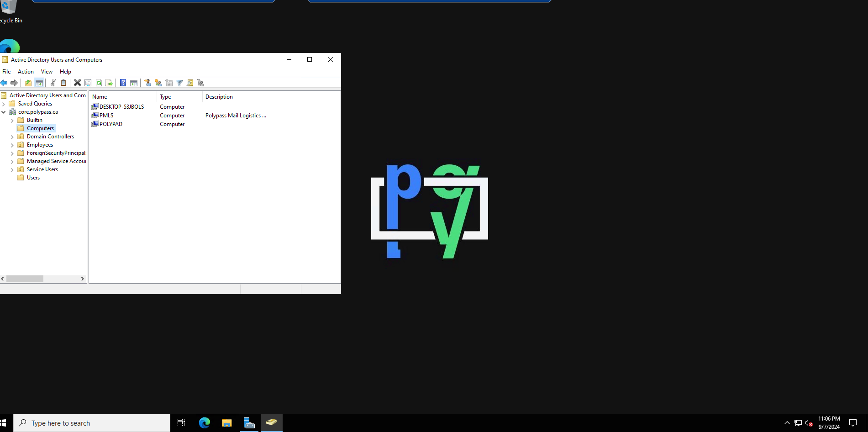Viewport: 868px width, 432px height.
Task: Click Active Directory Users taskbar button
Action: pos(272,423)
